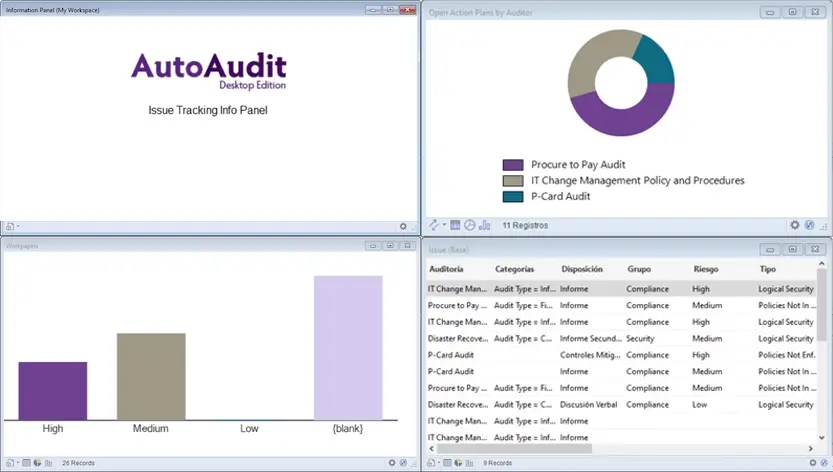Click the globe icon in Open Action Plans panel

tap(810, 225)
